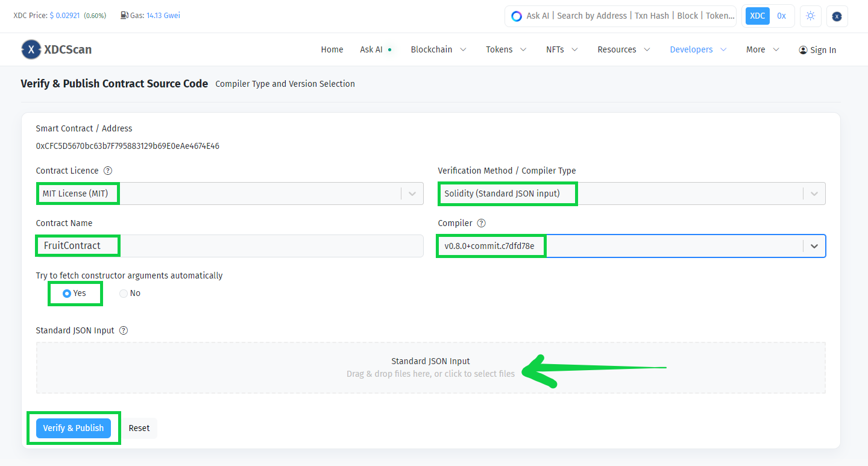Expand the Tokens menu
The width and height of the screenshot is (868, 466).
tap(506, 49)
